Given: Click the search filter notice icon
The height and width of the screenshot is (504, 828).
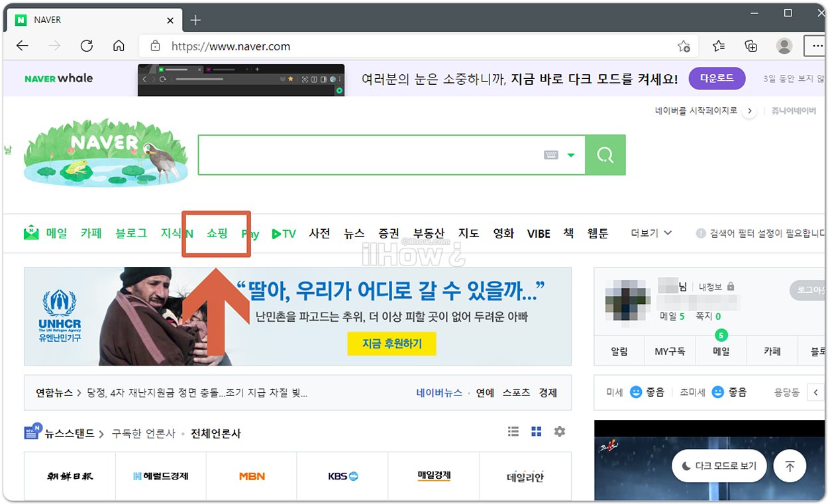Looking at the screenshot, I should coord(701,233).
